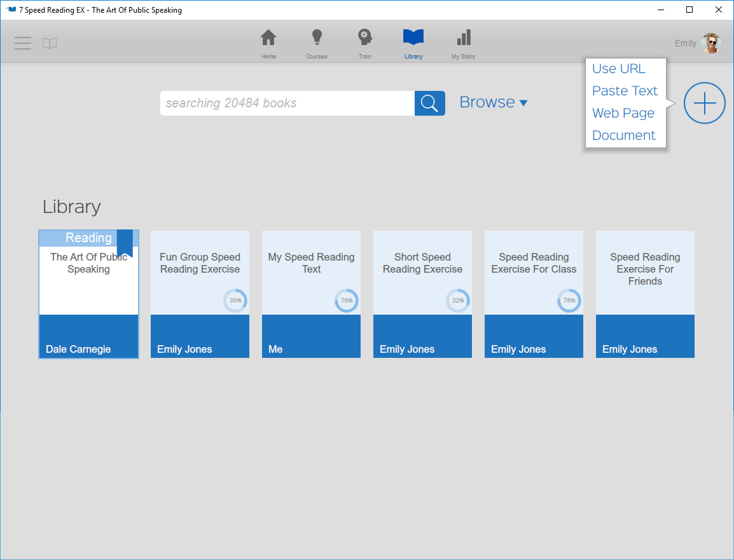Select the Train brain icon
Screen dimensions: 734x560
tap(364, 43)
